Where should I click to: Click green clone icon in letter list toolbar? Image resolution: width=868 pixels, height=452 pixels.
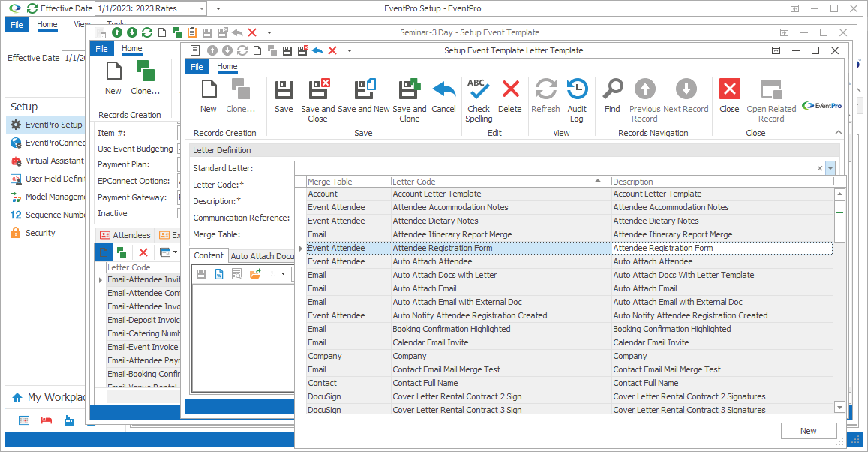(x=122, y=252)
